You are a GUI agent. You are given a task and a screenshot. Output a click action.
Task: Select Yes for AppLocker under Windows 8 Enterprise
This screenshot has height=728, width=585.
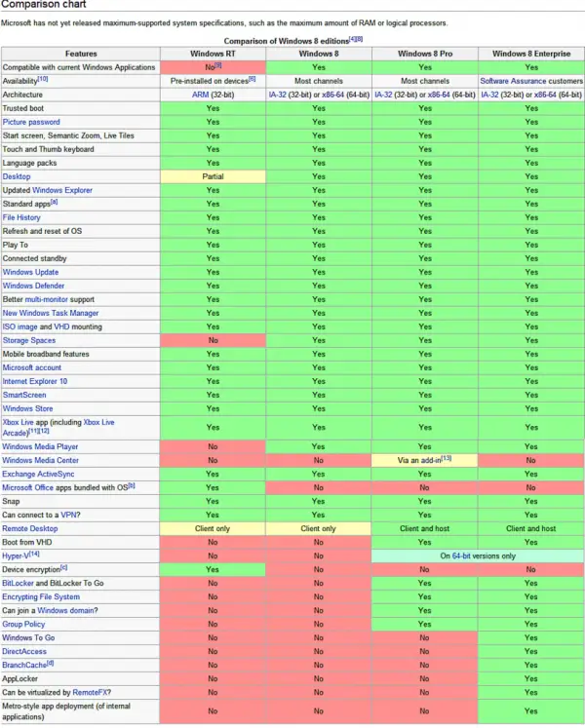[531, 679]
